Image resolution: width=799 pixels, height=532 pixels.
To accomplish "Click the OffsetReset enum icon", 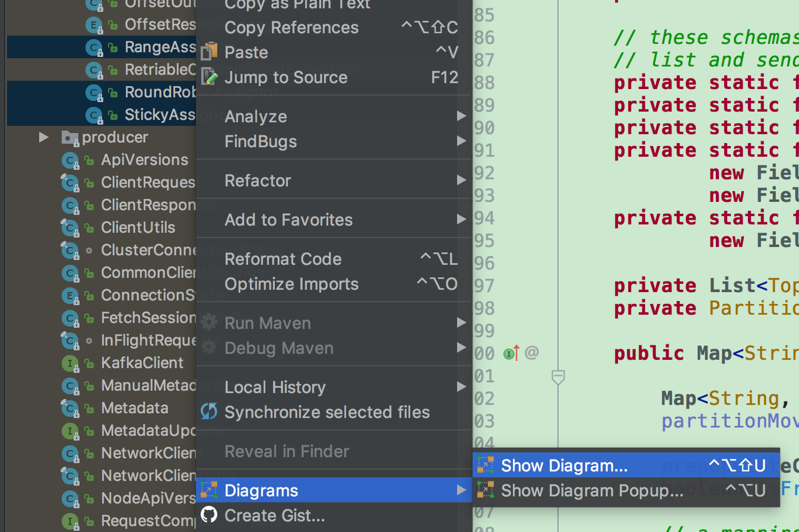I will coord(94,24).
